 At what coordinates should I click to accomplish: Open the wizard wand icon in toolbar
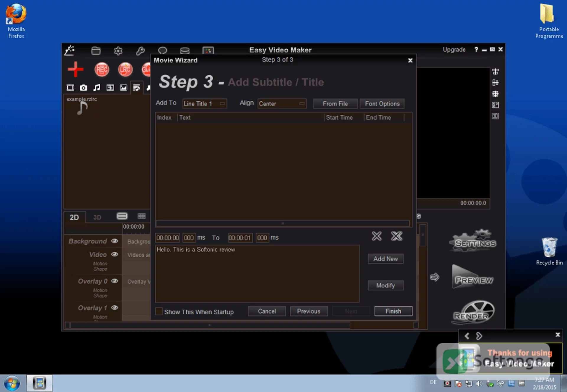coord(70,50)
